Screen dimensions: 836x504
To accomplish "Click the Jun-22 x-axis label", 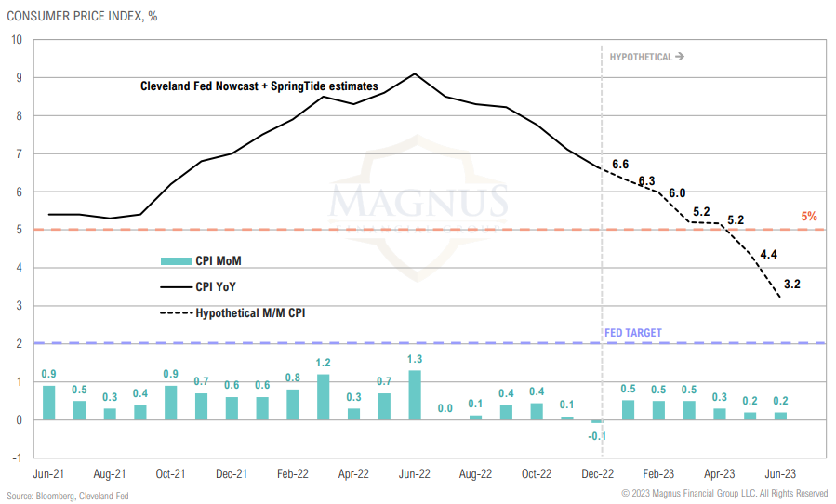I will (x=414, y=473).
